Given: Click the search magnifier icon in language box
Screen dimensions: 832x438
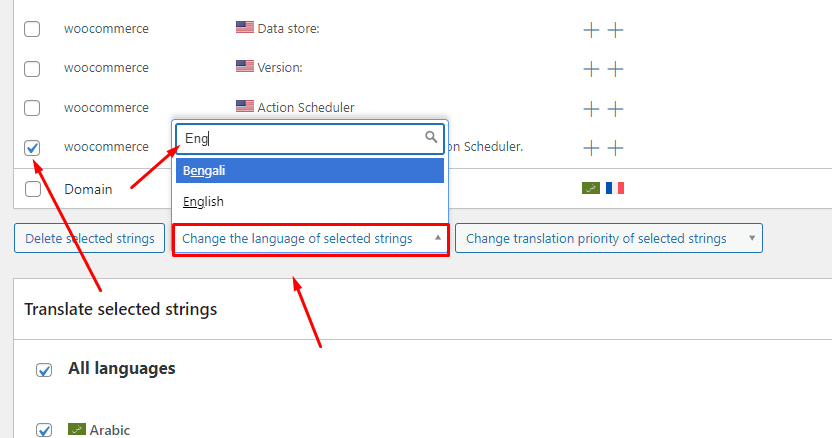Looking at the screenshot, I should coord(431,138).
